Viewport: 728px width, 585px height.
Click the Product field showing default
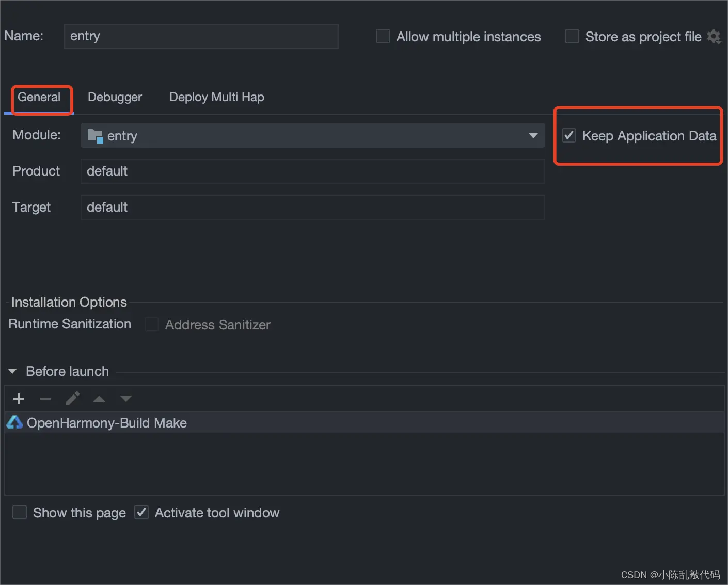pos(313,171)
